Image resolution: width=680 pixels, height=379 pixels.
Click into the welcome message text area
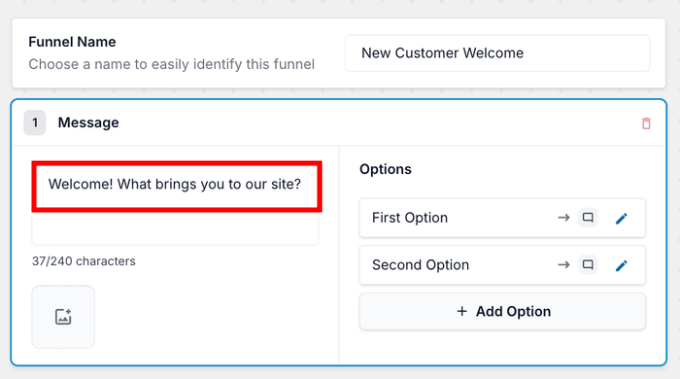[175, 204]
